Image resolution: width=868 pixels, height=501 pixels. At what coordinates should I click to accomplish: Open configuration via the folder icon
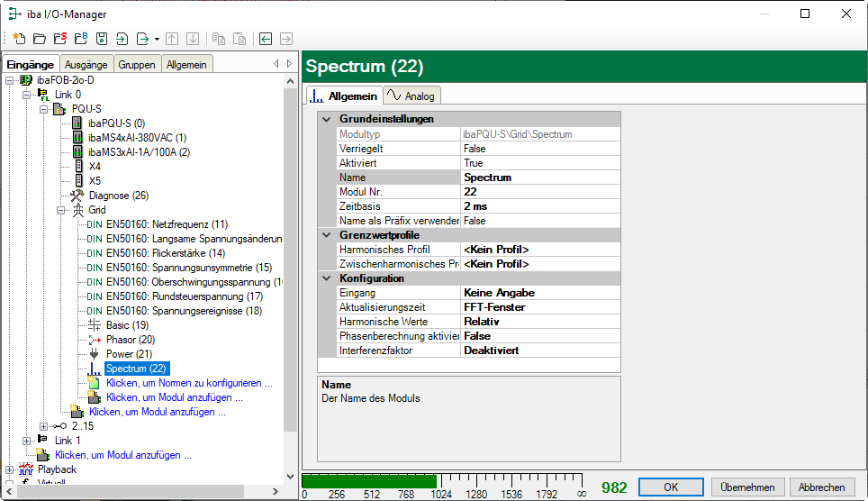39,39
